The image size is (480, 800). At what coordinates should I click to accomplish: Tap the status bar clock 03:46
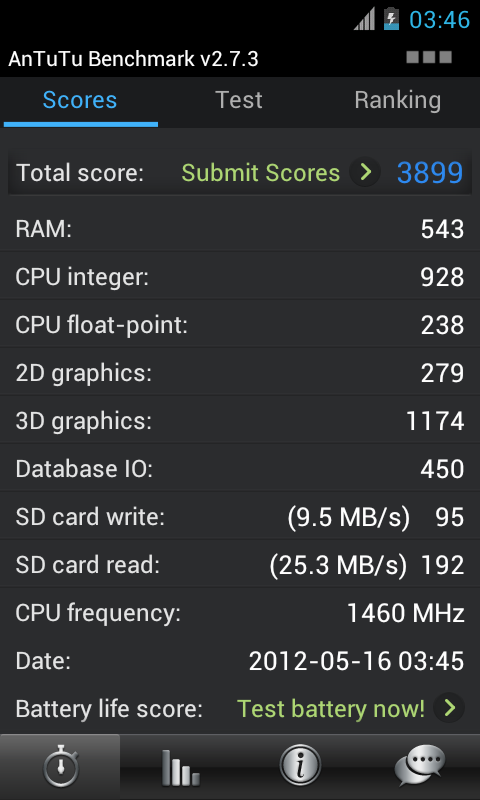coord(439,20)
